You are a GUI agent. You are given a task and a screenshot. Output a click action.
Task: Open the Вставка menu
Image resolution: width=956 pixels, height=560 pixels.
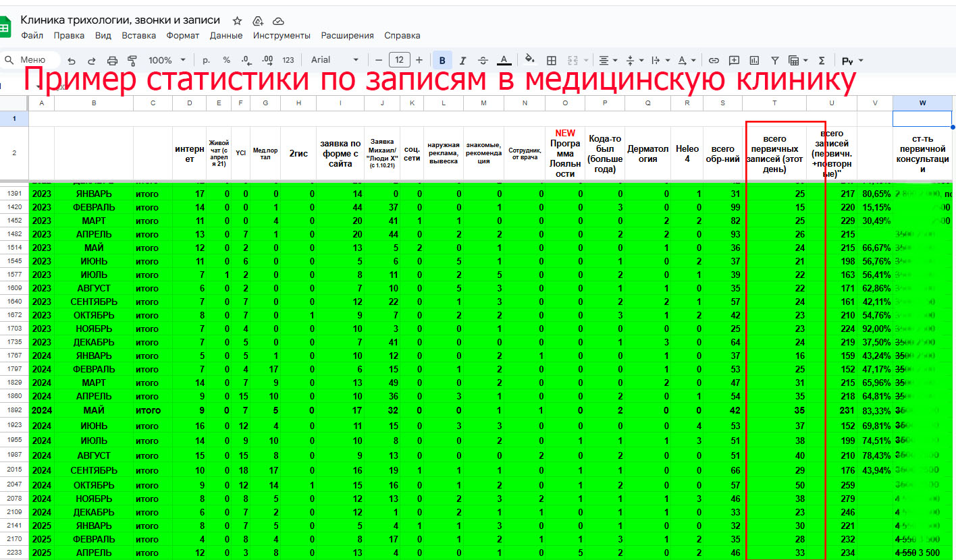pos(138,36)
